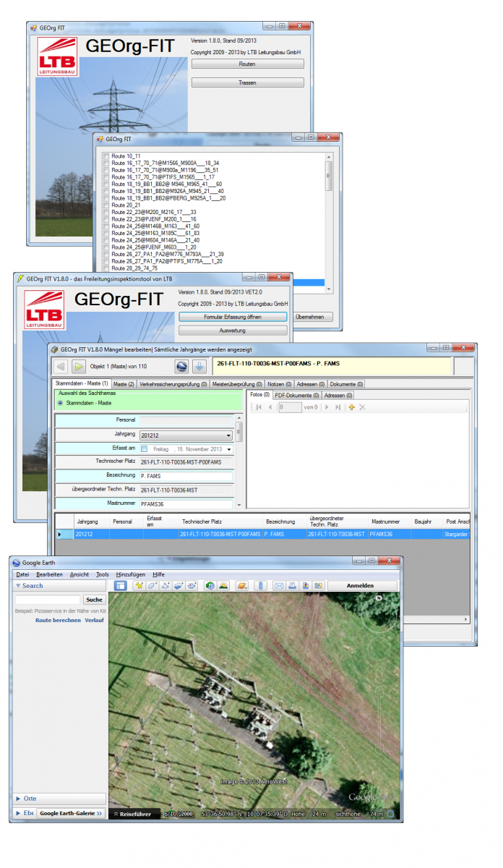
Task: Tick Route 16_17_70_71@PTIFS_M1565___1_17 checkbox
Action: click(106, 177)
